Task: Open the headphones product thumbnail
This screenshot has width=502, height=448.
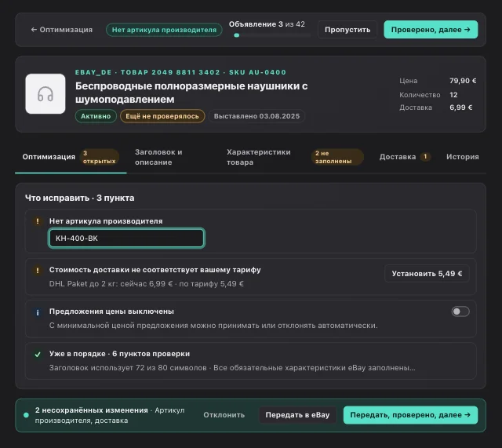Action: (x=45, y=94)
